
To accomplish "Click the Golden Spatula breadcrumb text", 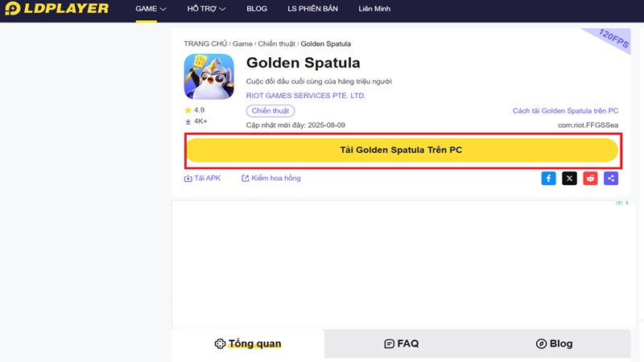I will tap(326, 43).
